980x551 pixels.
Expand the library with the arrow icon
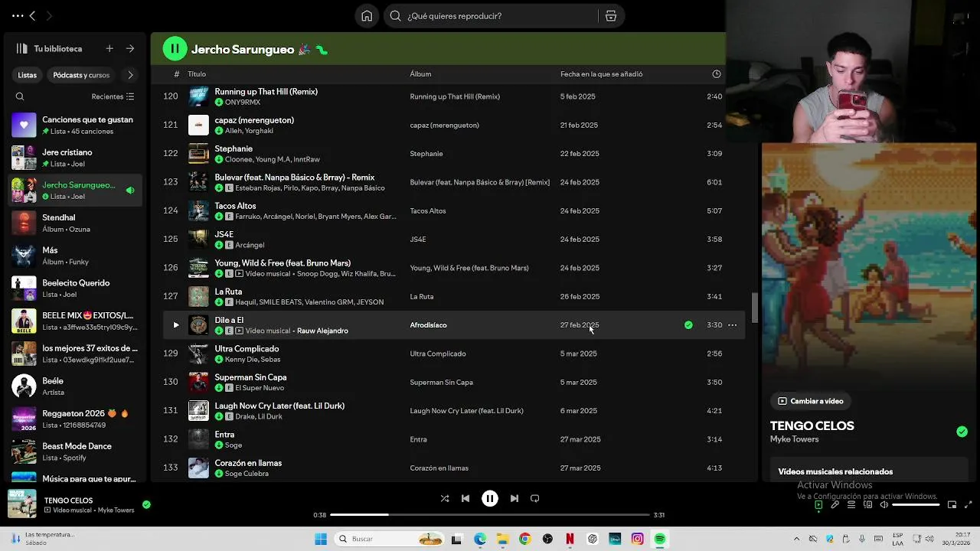tap(130, 48)
